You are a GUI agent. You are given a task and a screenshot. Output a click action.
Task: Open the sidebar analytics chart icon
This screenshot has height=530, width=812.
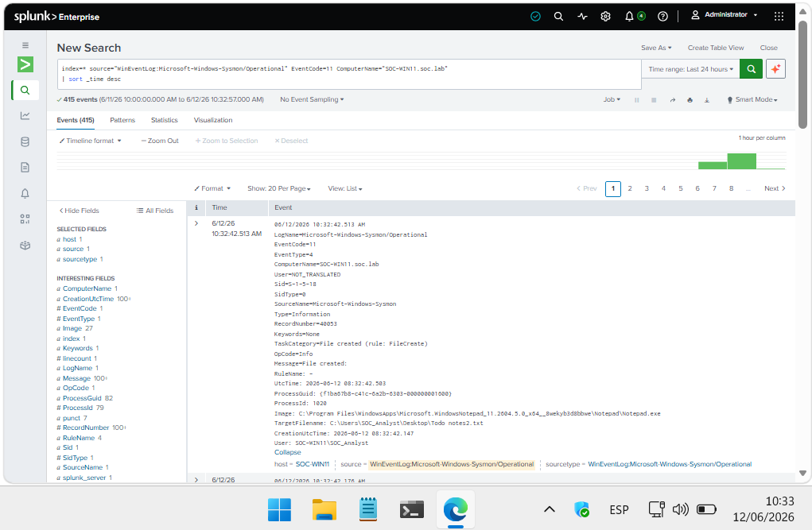coord(25,116)
